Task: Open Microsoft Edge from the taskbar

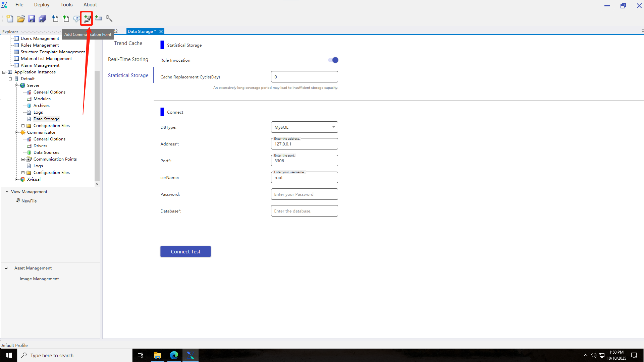Action: (174, 355)
